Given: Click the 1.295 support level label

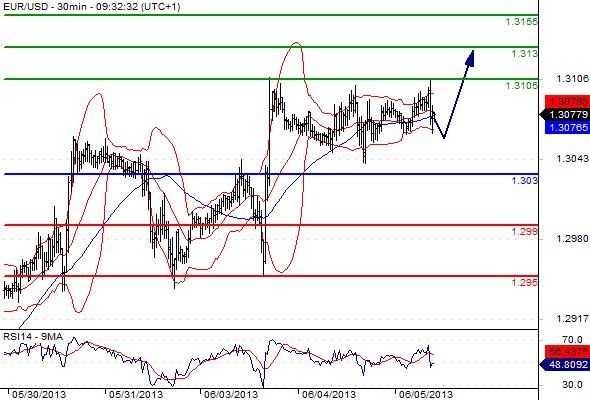Looking at the screenshot, I should point(525,283).
